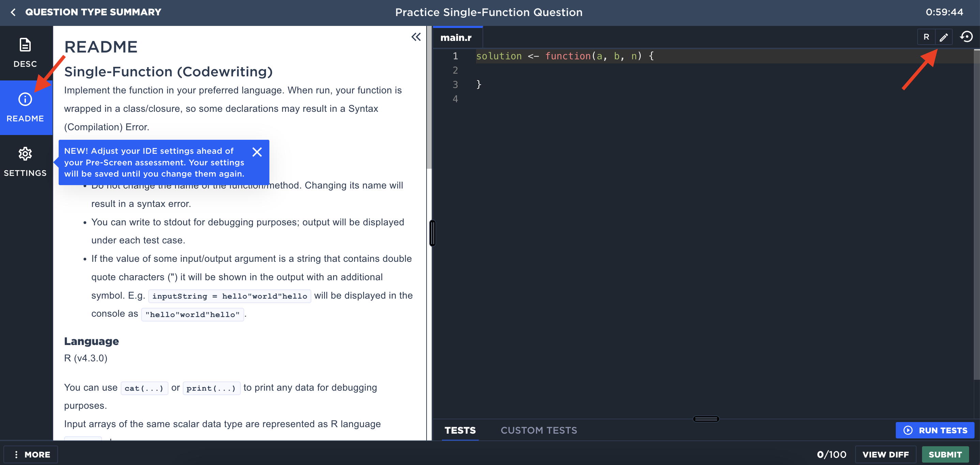Switch to the CUSTOM TESTS tab
The image size is (980, 465).
(538, 431)
